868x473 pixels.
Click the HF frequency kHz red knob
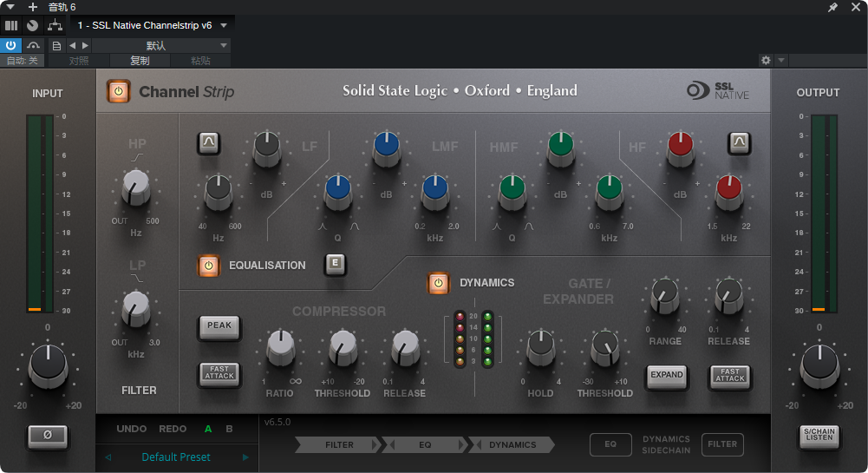729,192
